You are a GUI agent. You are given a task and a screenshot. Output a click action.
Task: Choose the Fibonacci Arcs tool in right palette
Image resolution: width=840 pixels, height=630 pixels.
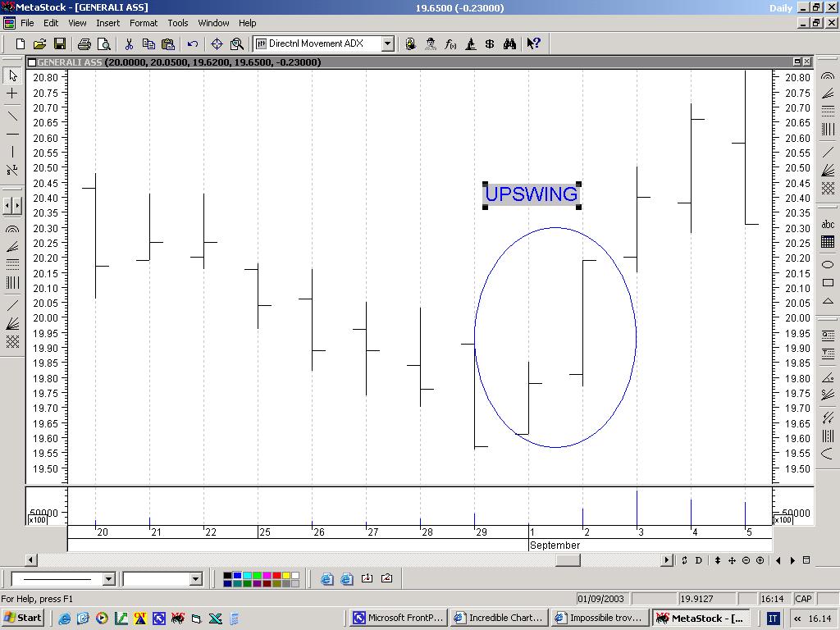[x=828, y=75]
